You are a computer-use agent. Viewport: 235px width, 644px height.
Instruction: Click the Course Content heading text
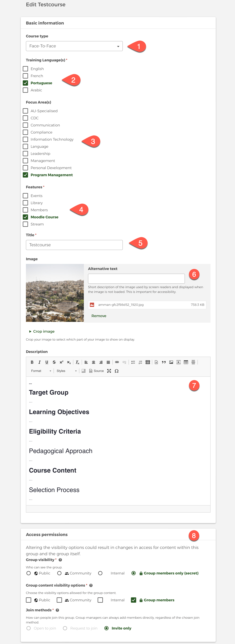(x=53, y=471)
